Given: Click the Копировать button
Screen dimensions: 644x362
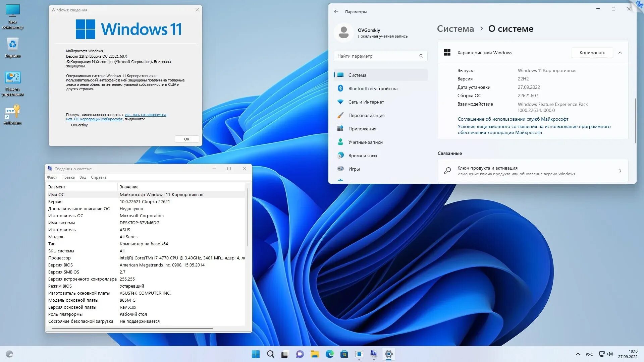Looking at the screenshot, I should pos(592,53).
